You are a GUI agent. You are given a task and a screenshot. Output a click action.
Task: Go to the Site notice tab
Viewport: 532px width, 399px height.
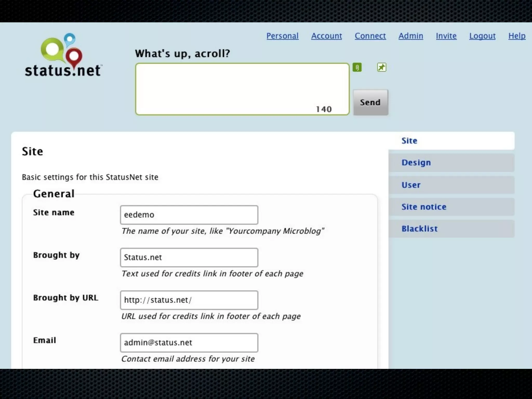click(424, 207)
